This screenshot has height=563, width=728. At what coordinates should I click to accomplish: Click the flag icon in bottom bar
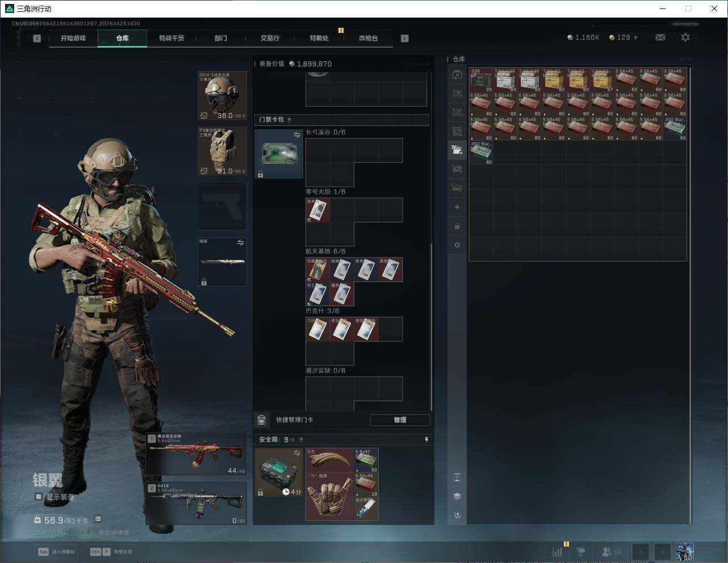tap(581, 552)
